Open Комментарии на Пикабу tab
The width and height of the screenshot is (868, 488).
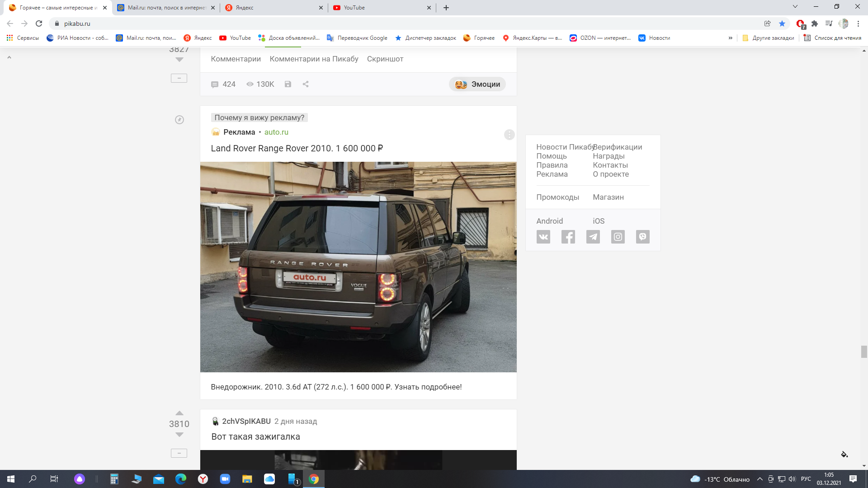tap(314, 59)
